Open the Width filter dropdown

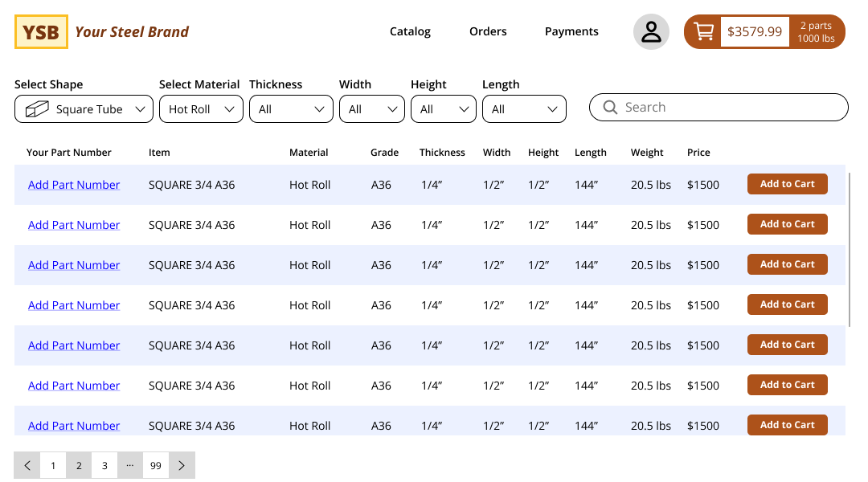(x=371, y=109)
